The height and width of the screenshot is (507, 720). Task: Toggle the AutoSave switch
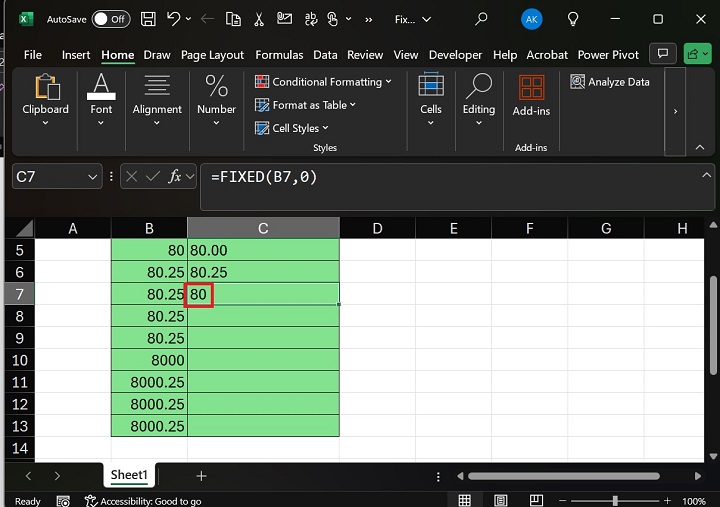tap(110, 19)
